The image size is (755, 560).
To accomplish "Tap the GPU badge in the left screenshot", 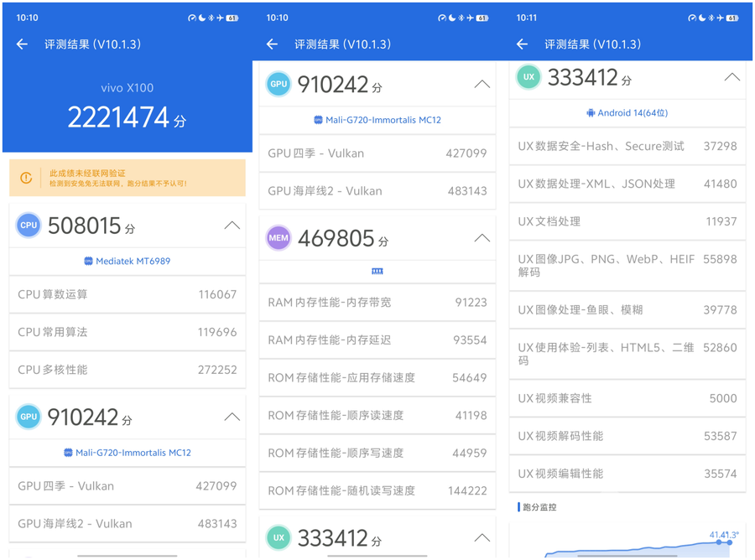I will coord(29,417).
